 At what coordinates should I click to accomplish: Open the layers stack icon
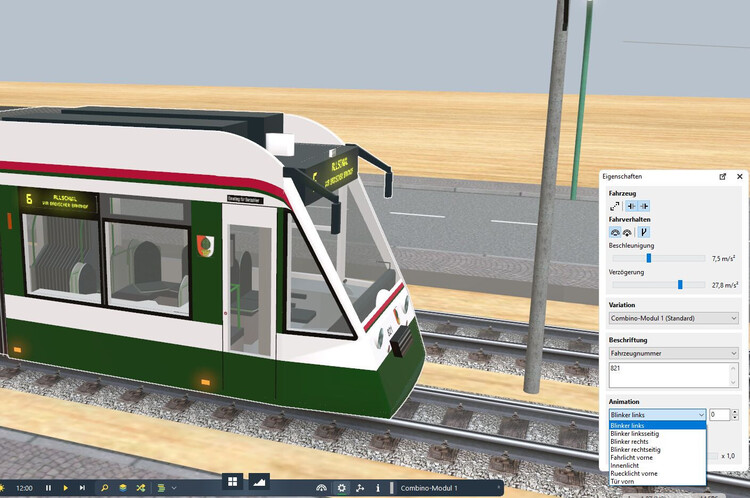122,487
